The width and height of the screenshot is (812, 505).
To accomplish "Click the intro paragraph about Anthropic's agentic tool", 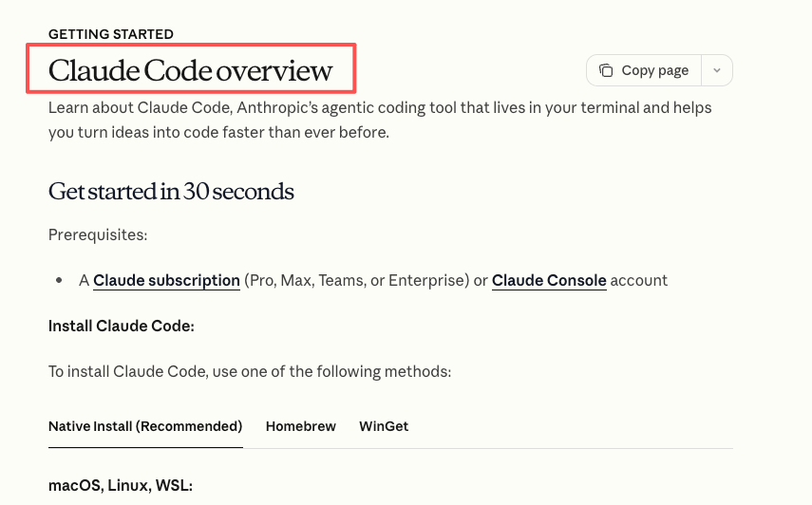I will (x=380, y=108).
